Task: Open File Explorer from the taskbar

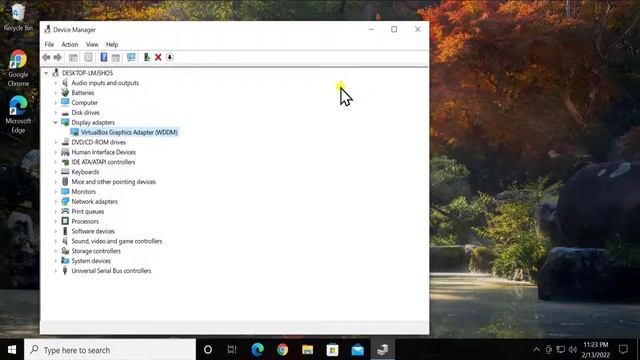Action: (307, 350)
